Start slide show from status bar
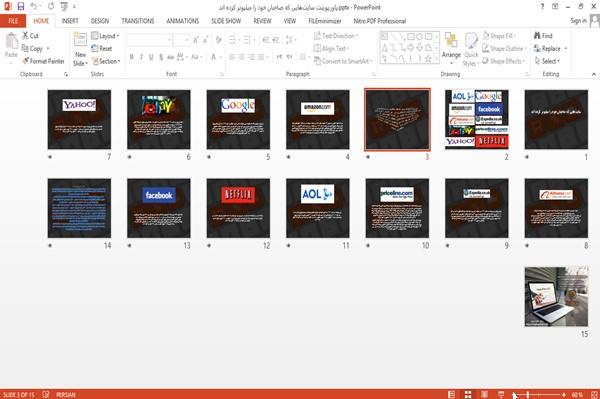Image resolution: width=600 pixels, height=399 pixels. coord(501,394)
